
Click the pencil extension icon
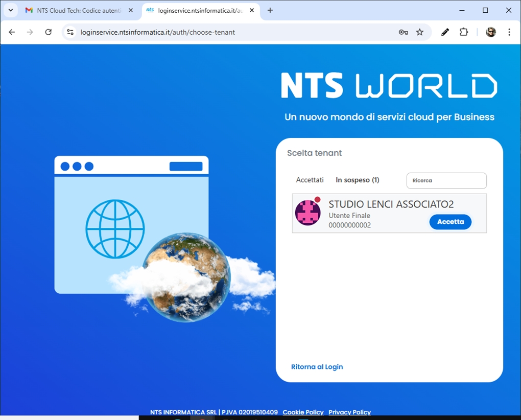tap(445, 32)
